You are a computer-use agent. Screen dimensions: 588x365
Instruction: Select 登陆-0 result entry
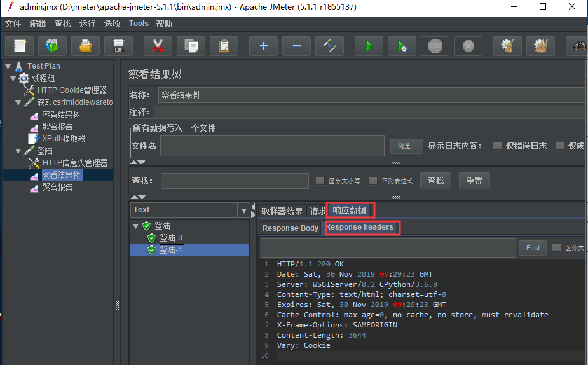(x=171, y=238)
